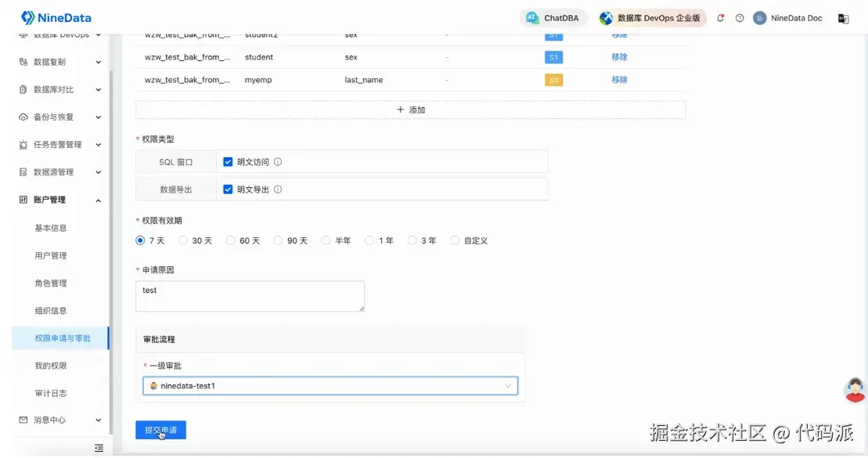This screenshot has height=458, width=868.
Task: Open 我的权限 sidebar item
Action: click(50, 366)
